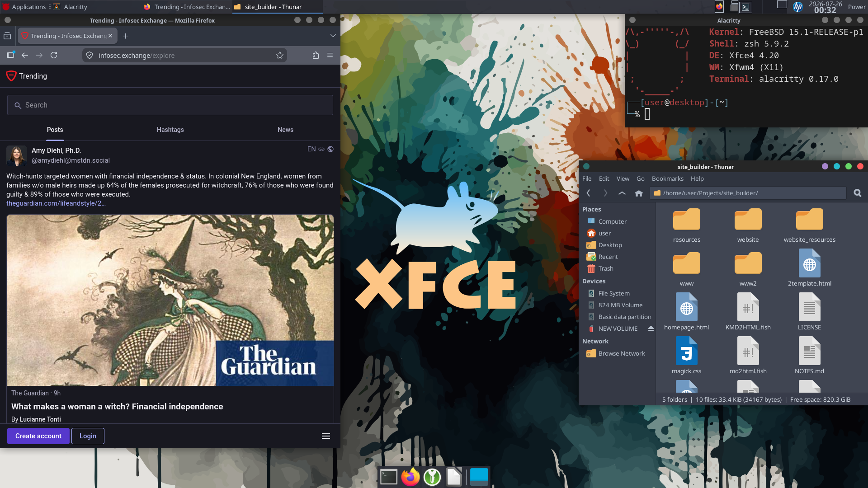Open LibreOffice document icon in dock

[454, 477]
